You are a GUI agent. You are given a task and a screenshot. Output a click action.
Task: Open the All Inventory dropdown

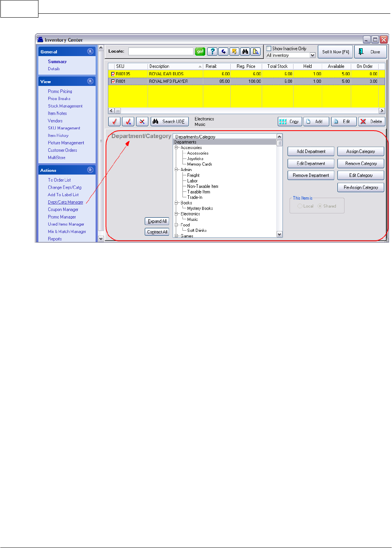pos(313,55)
